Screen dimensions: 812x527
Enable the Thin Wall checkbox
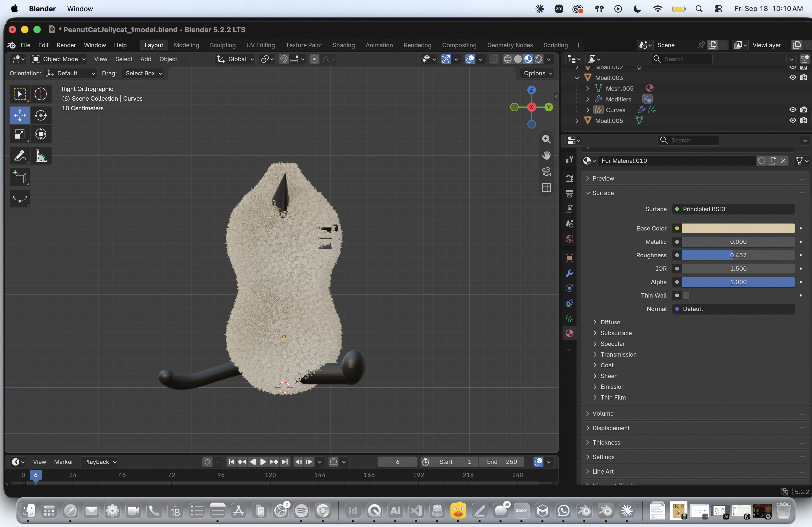point(686,295)
